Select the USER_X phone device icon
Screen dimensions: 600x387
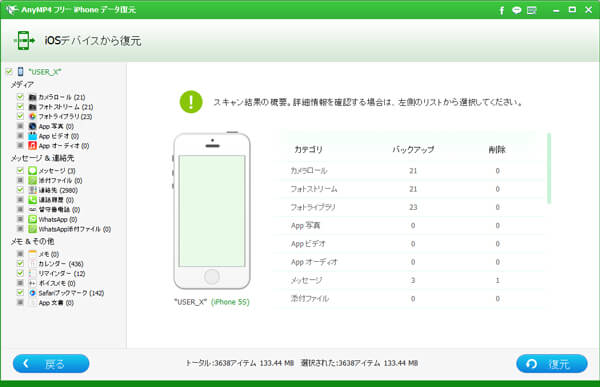pos(21,72)
